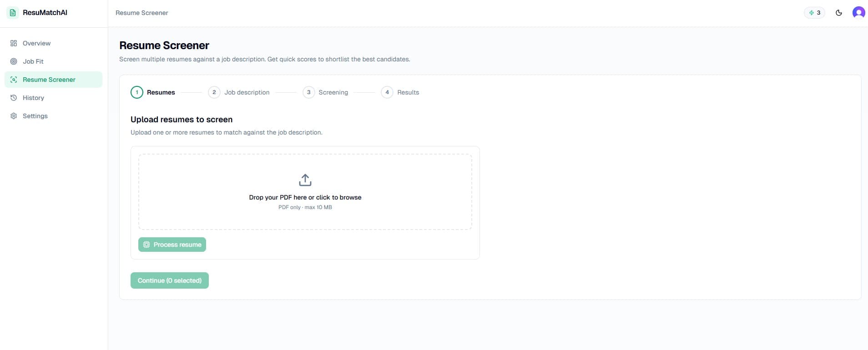Open the user avatar profile menu

[858, 13]
